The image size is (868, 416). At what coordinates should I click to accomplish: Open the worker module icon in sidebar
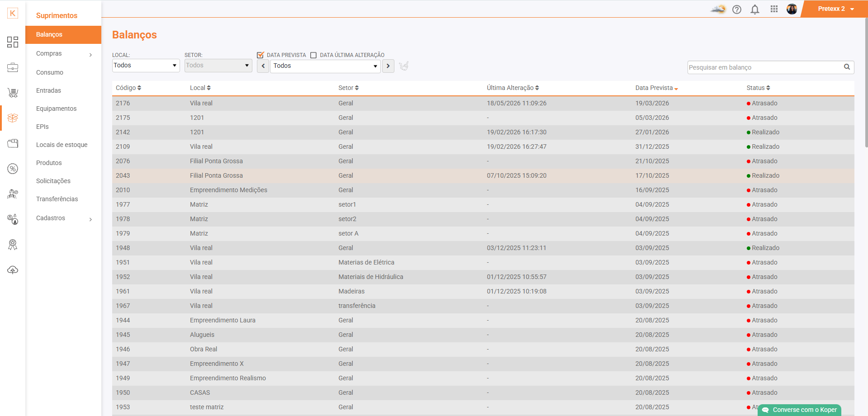tap(13, 194)
